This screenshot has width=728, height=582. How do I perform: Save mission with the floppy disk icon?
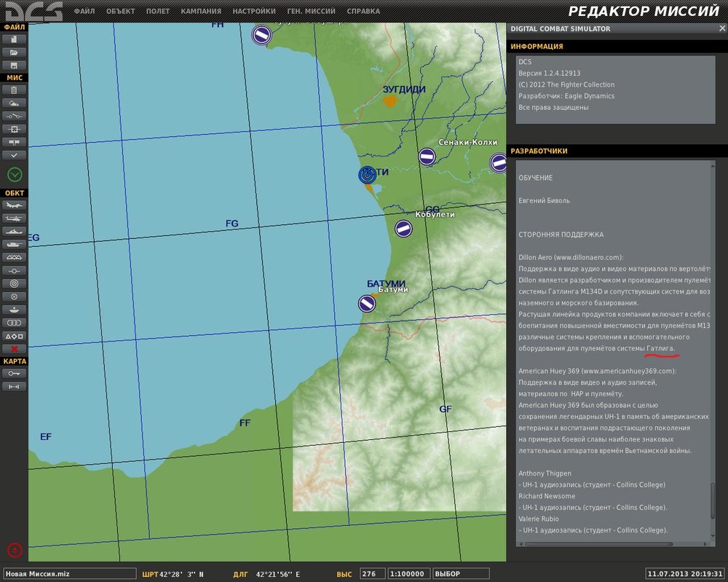tap(14, 66)
